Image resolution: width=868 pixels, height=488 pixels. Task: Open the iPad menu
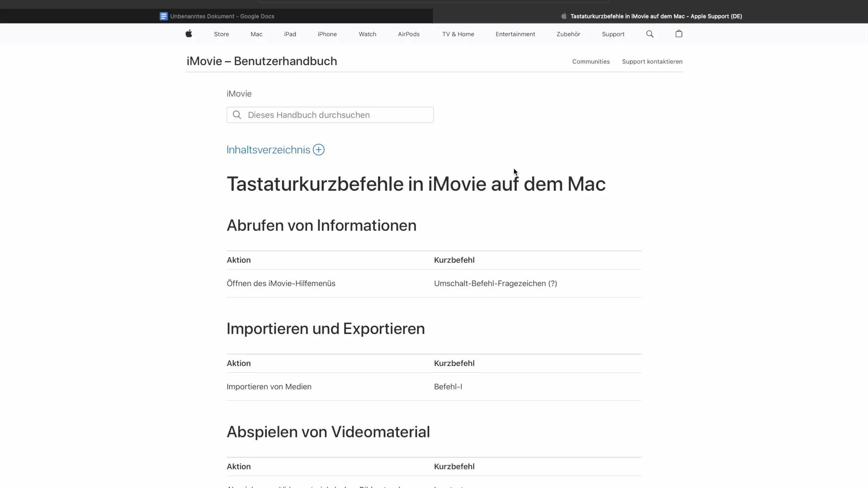290,34
